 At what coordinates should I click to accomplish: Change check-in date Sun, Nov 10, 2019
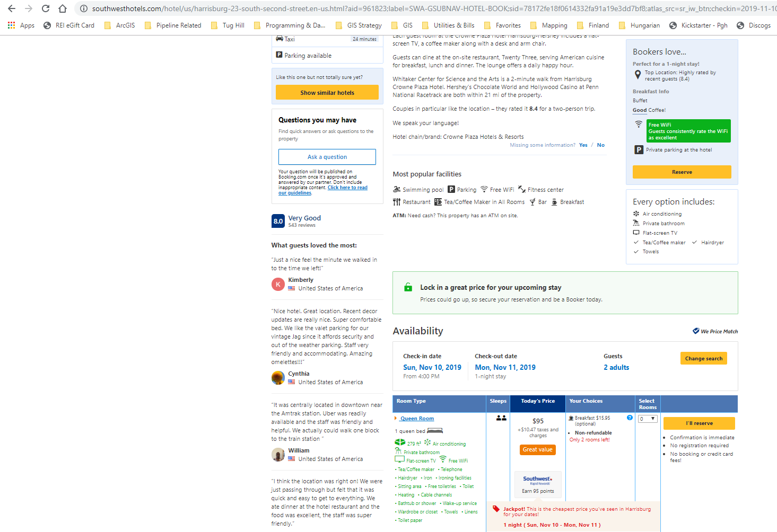[432, 367]
